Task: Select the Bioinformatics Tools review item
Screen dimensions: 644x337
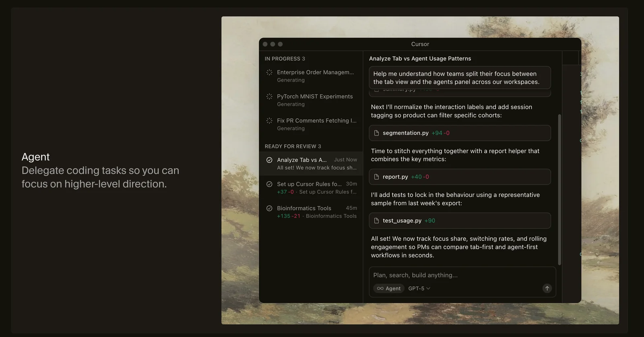Action: click(x=311, y=212)
